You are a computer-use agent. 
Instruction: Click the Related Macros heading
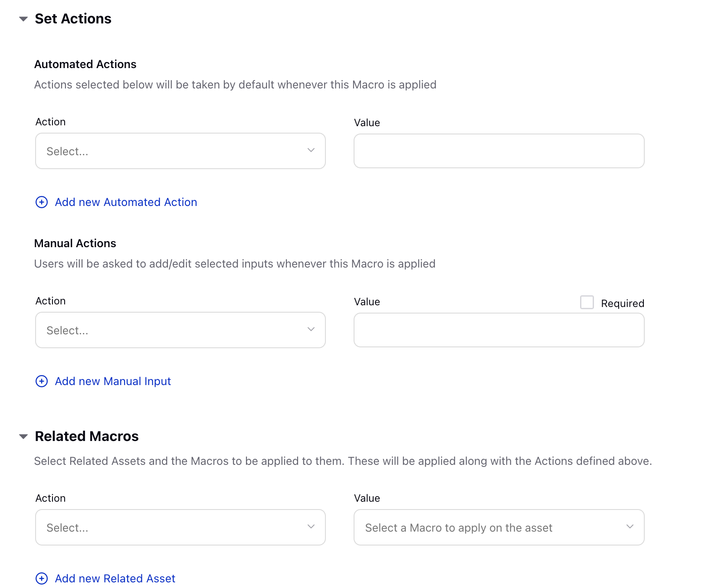[x=87, y=436]
